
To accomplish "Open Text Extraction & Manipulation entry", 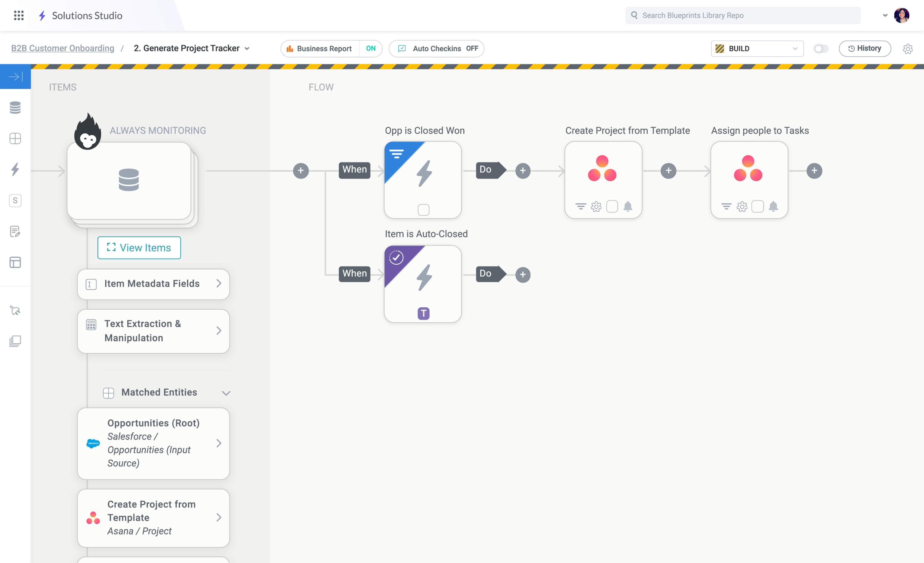I will [x=153, y=331].
